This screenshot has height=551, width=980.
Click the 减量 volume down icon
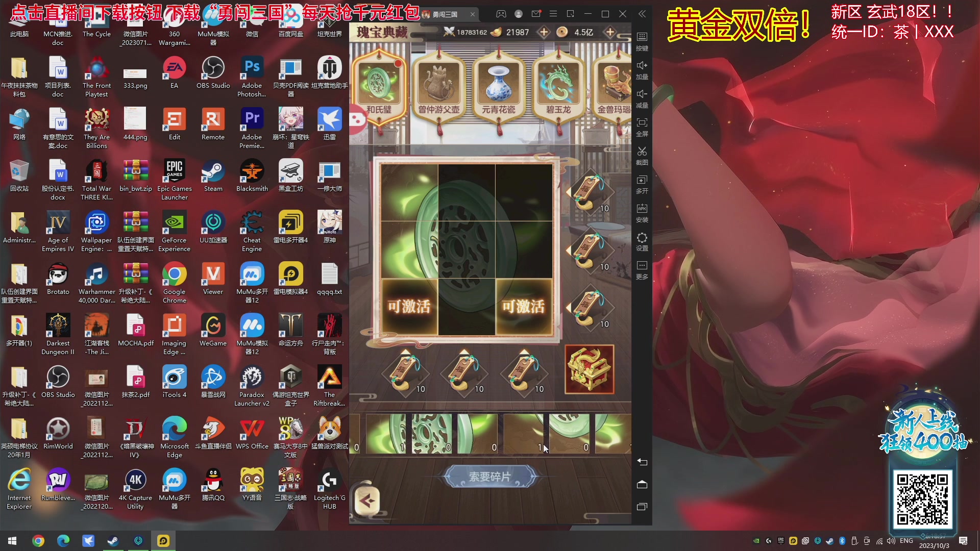[x=642, y=98]
